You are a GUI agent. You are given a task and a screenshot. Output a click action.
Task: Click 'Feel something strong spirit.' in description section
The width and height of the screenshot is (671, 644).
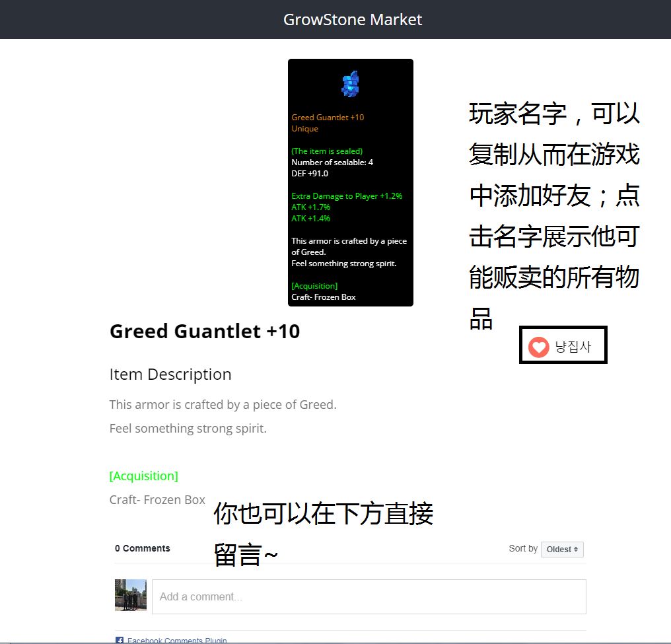coord(188,428)
